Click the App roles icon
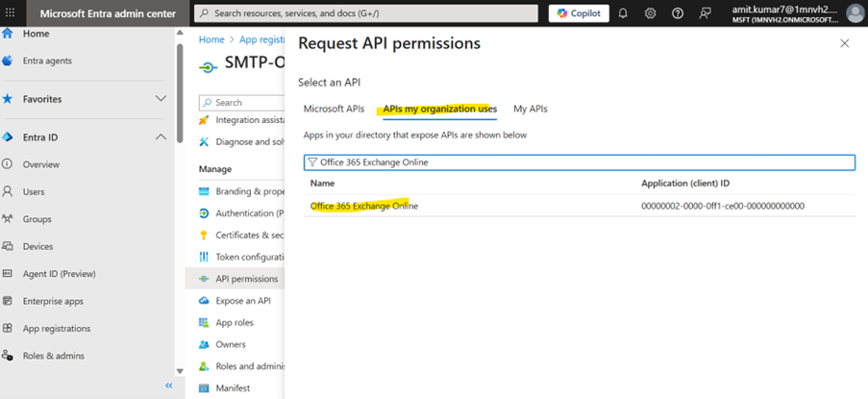The width and height of the screenshot is (868, 399). (205, 323)
